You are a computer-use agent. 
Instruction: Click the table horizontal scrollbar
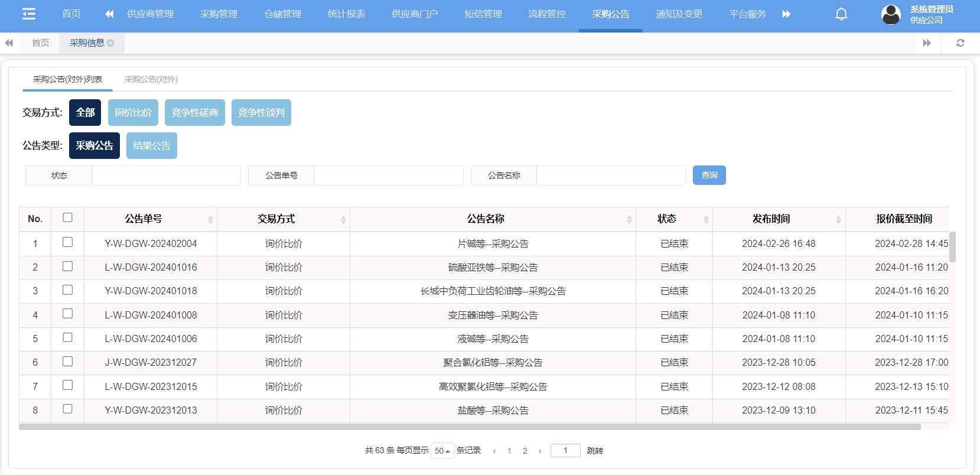(x=470, y=427)
